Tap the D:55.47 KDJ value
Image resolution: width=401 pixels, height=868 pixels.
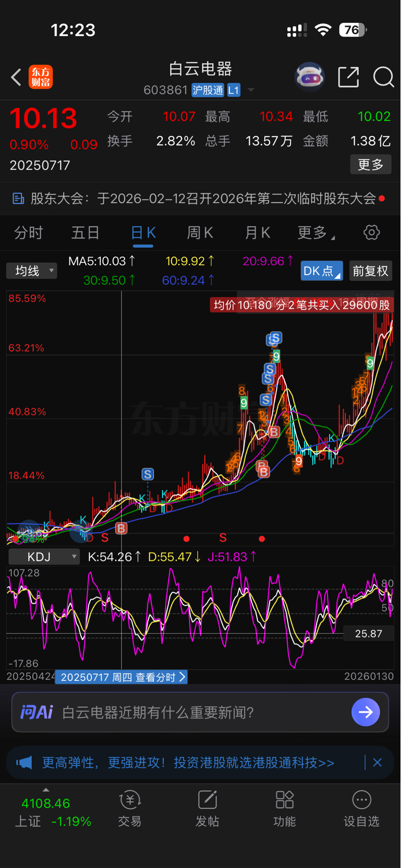(x=175, y=557)
